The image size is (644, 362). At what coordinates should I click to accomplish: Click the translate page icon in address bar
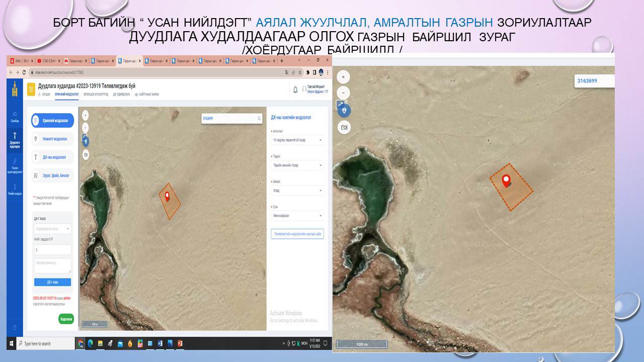(287, 72)
